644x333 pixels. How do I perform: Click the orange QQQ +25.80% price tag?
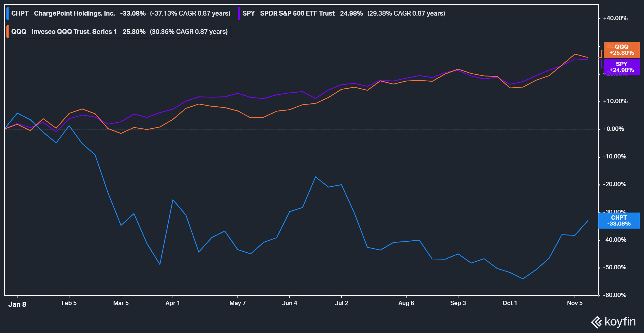pos(621,50)
